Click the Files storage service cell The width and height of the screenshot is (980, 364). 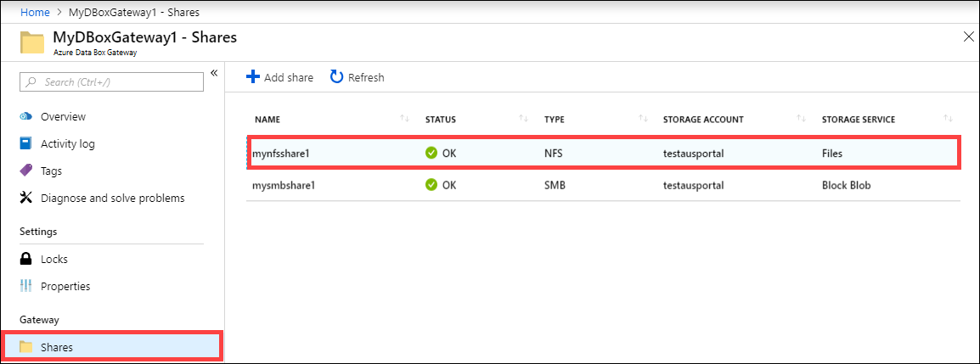point(832,153)
